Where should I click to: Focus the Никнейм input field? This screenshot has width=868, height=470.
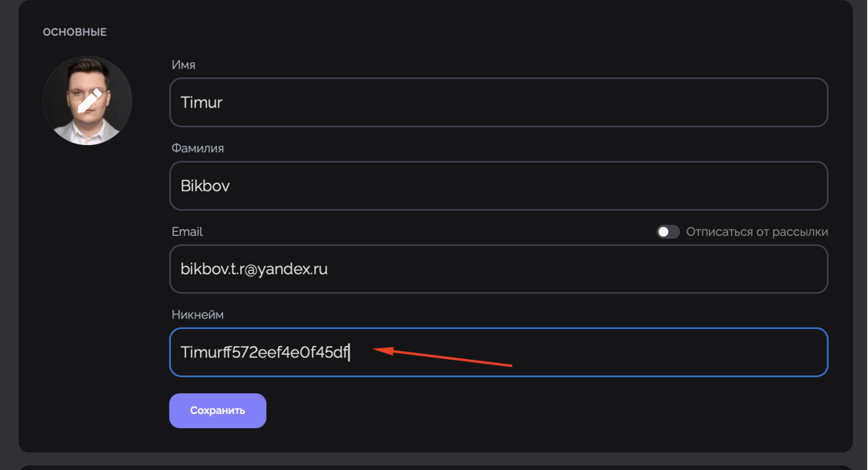[x=498, y=352]
